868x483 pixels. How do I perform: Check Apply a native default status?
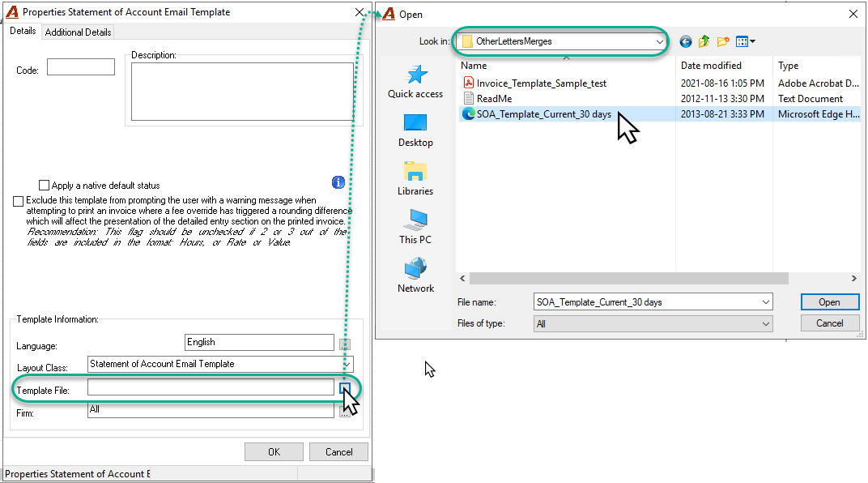45,185
